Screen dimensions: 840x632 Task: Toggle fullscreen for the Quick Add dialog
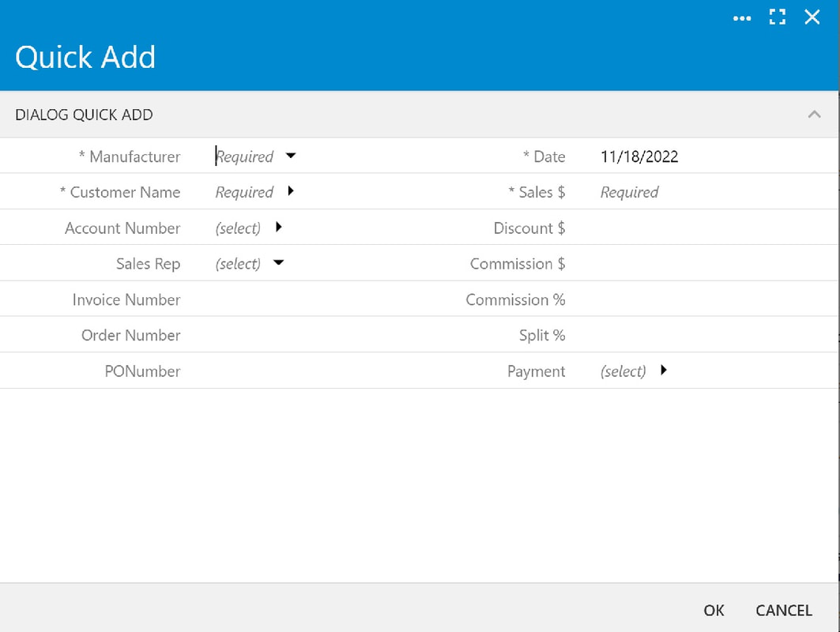click(x=777, y=17)
